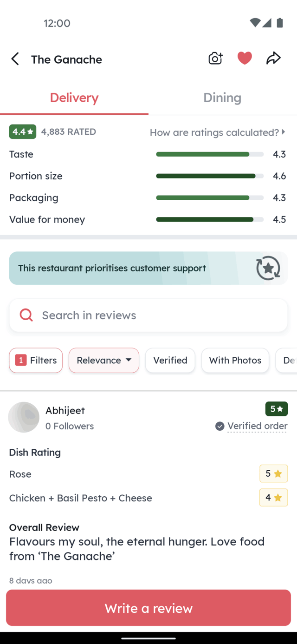This screenshot has width=297, height=644.
Task: Expand How are ratings calculated
Action: point(218,132)
